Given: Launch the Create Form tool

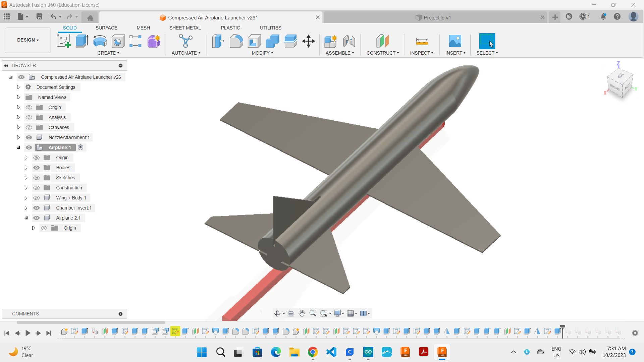Looking at the screenshot, I should (x=153, y=41).
